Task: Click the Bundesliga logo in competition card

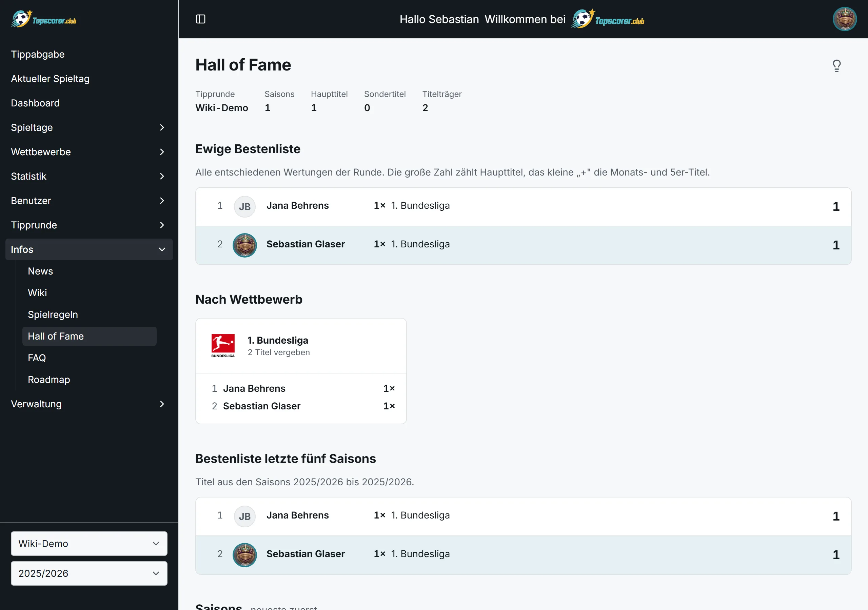Action: point(223,345)
